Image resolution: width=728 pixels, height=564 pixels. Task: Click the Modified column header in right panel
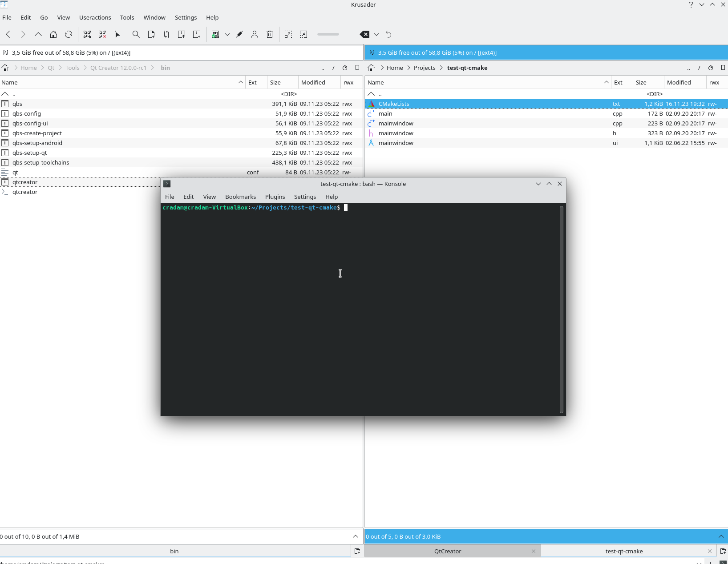point(685,82)
